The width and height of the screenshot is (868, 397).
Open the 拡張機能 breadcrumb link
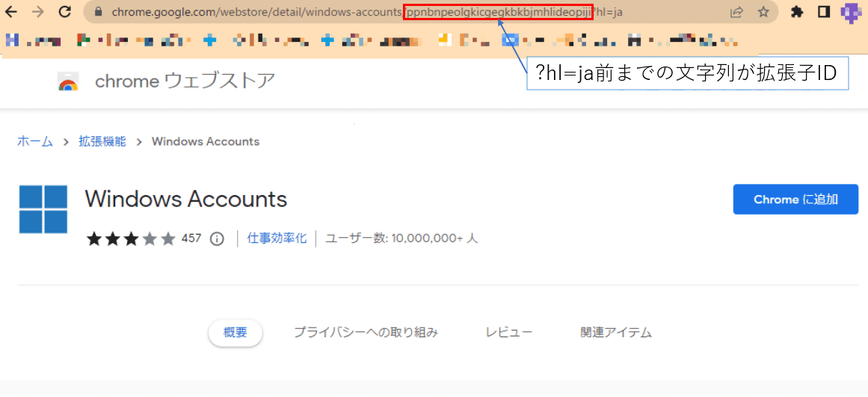[x=102, y=141]
